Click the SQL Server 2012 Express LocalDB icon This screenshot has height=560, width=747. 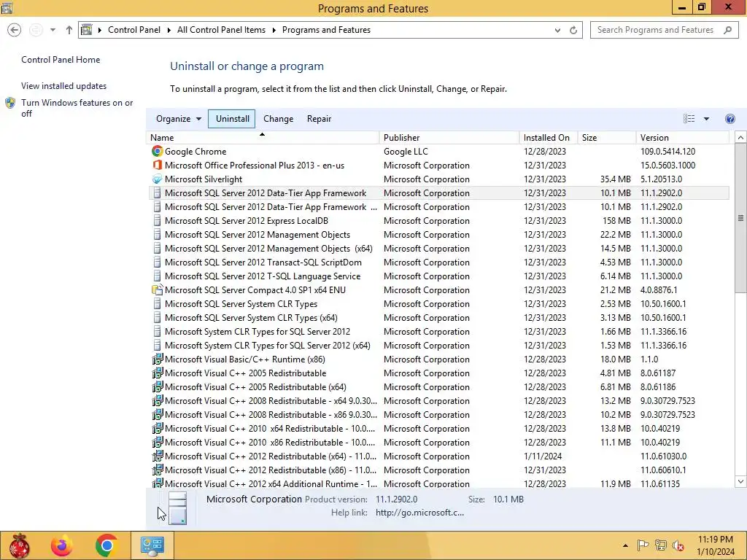[158, 221]
